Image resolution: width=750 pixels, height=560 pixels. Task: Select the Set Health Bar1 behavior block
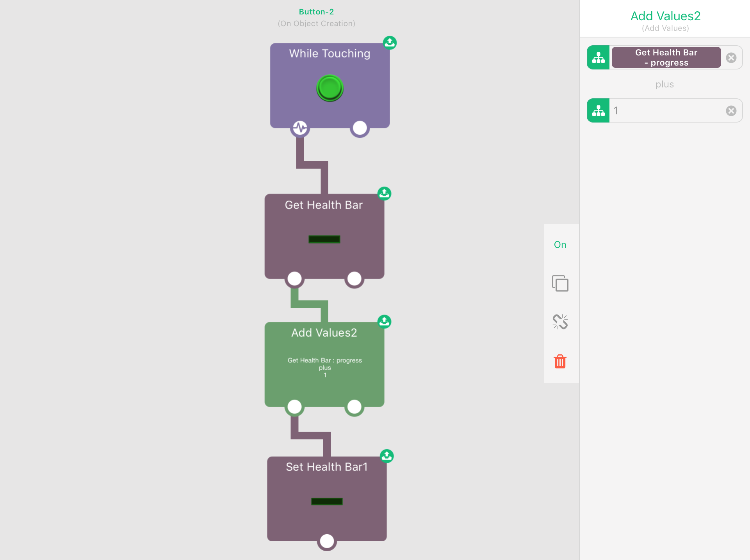point(327,499)
